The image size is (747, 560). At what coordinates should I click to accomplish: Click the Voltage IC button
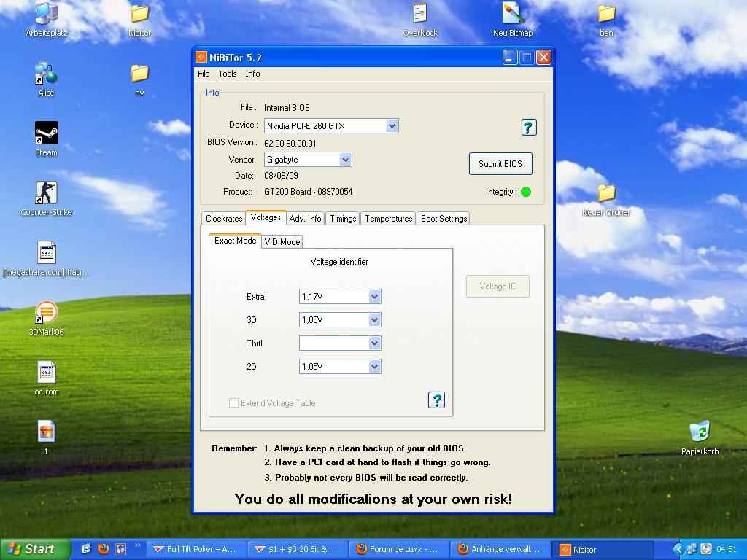(x=498, y=286)
